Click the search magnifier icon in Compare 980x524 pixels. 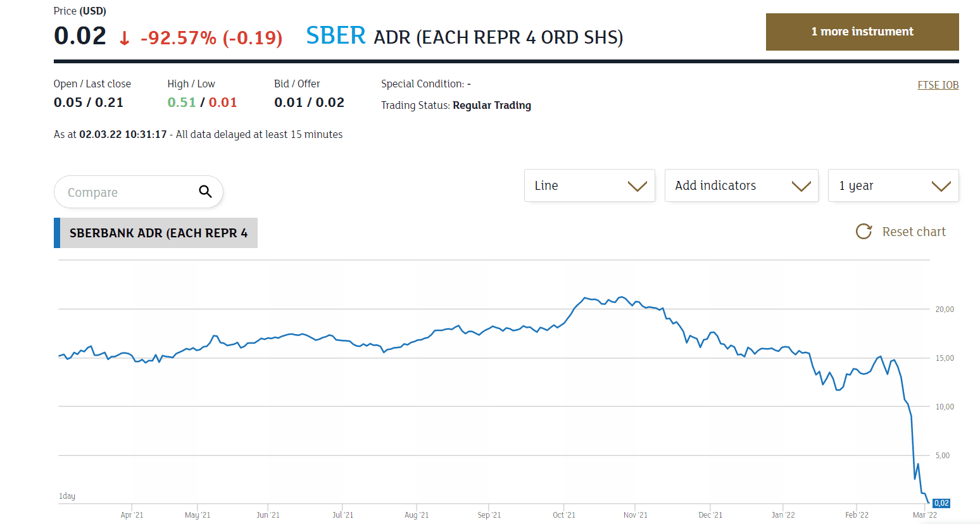(x=205, y=191)
